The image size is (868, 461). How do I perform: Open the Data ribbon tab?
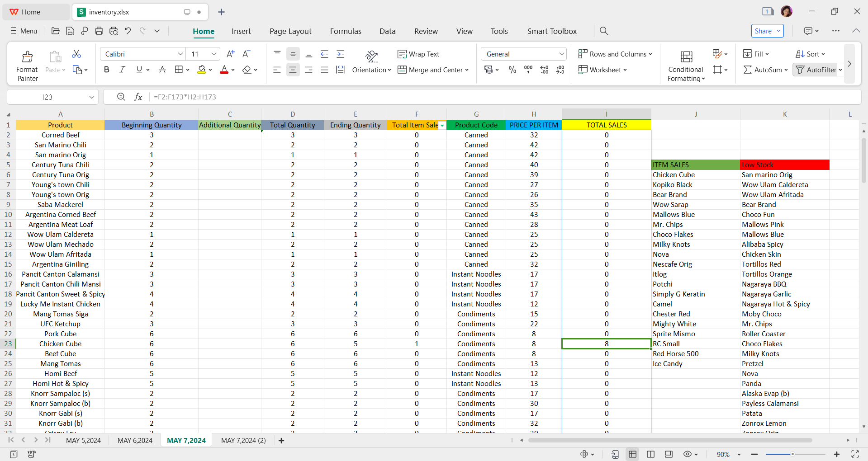(x=387, y=31)
